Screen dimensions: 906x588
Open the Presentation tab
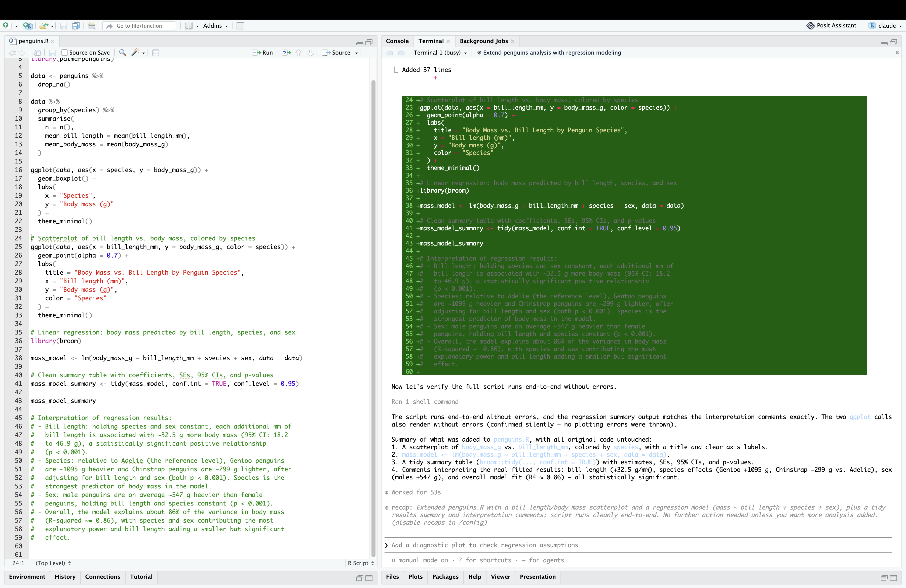point(538,577)
